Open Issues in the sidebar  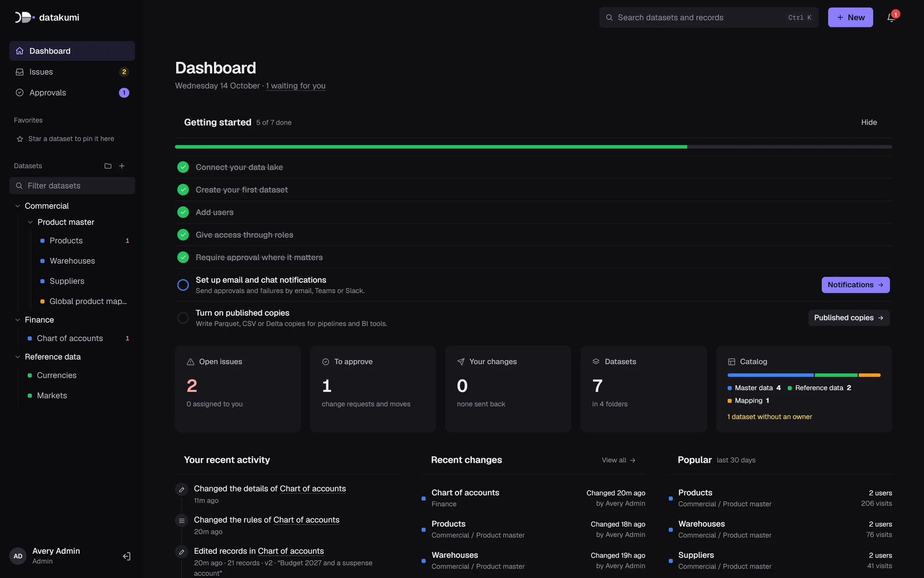pyautogui.click(x=72, y=72)
